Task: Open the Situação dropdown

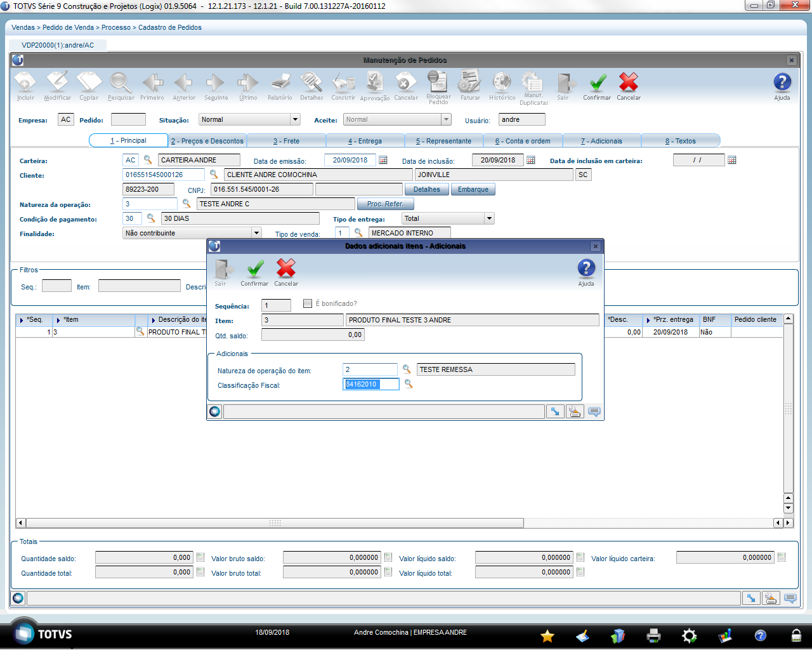Action: coord(295,119)
